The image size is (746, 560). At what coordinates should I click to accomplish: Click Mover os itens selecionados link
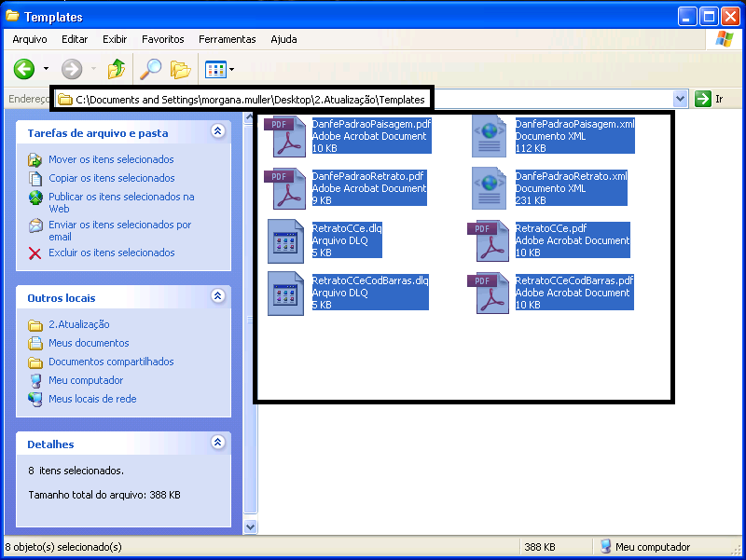point(111,159)
